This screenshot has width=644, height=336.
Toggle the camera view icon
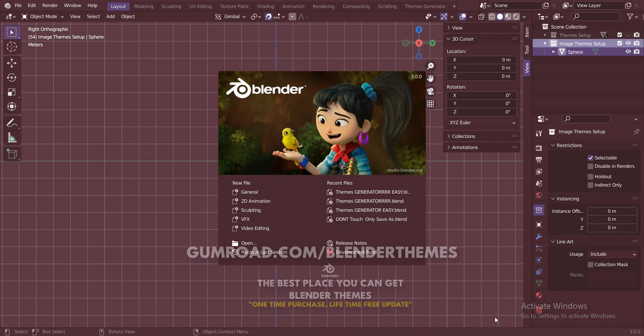[x=430, y=91]
